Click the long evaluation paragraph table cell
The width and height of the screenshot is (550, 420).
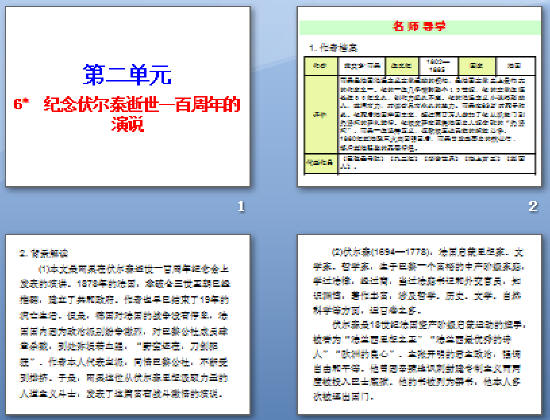(437, 114)
